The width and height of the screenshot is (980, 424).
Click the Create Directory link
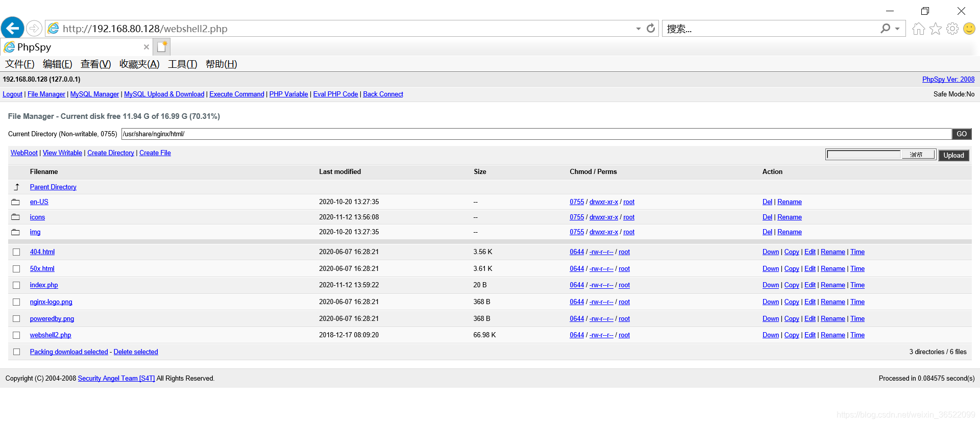pyautogui.click(x=111, y=153)
